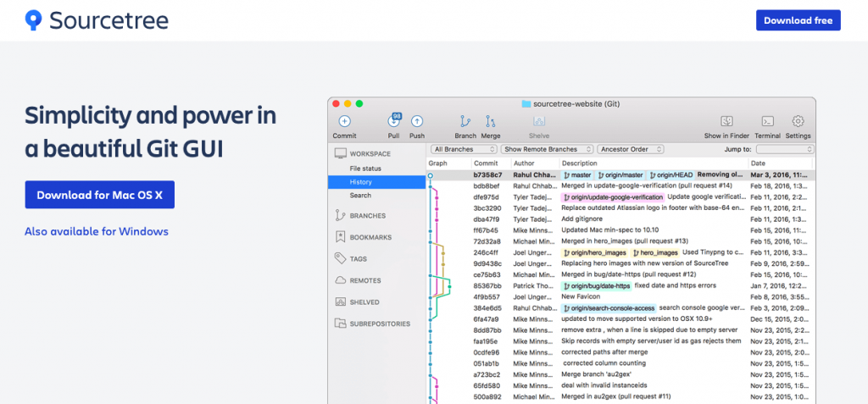Screen dimensions: 868x404
Task: Select commit faa195e row
Action: [x=620, y=341]
